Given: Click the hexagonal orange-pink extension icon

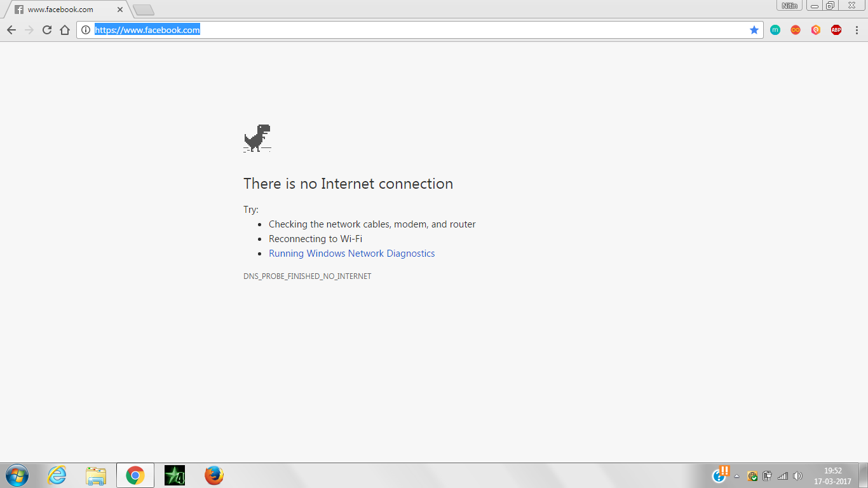Looking at the screenshot, I should [816, 30].
